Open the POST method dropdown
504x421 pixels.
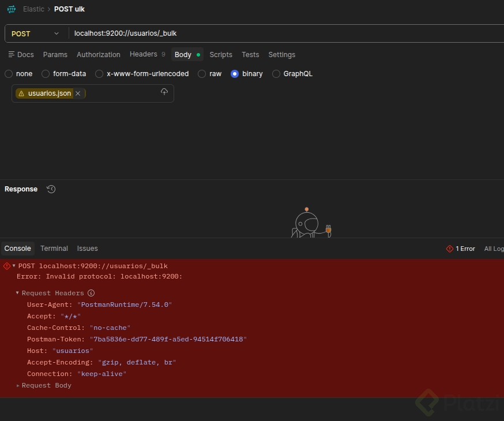pos(35,34)
